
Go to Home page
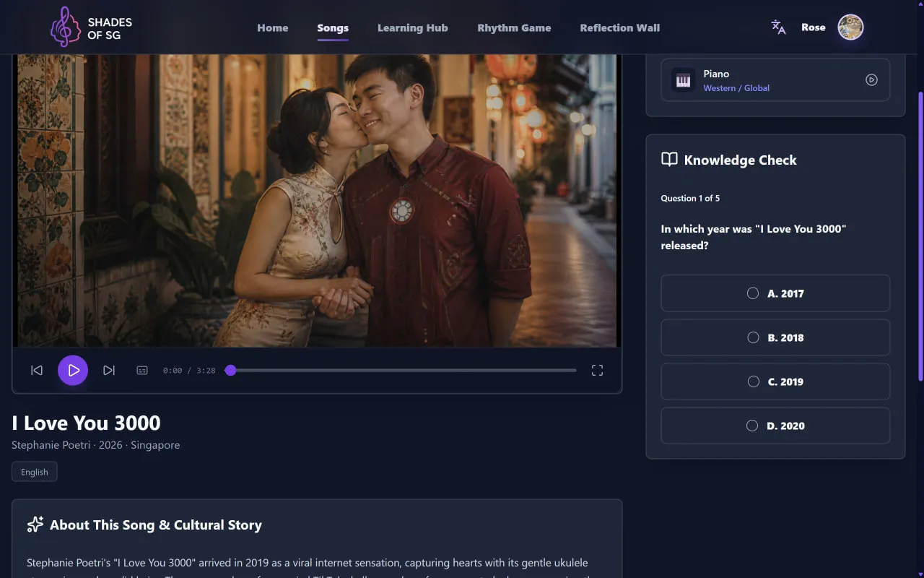[x=273, y=27]
